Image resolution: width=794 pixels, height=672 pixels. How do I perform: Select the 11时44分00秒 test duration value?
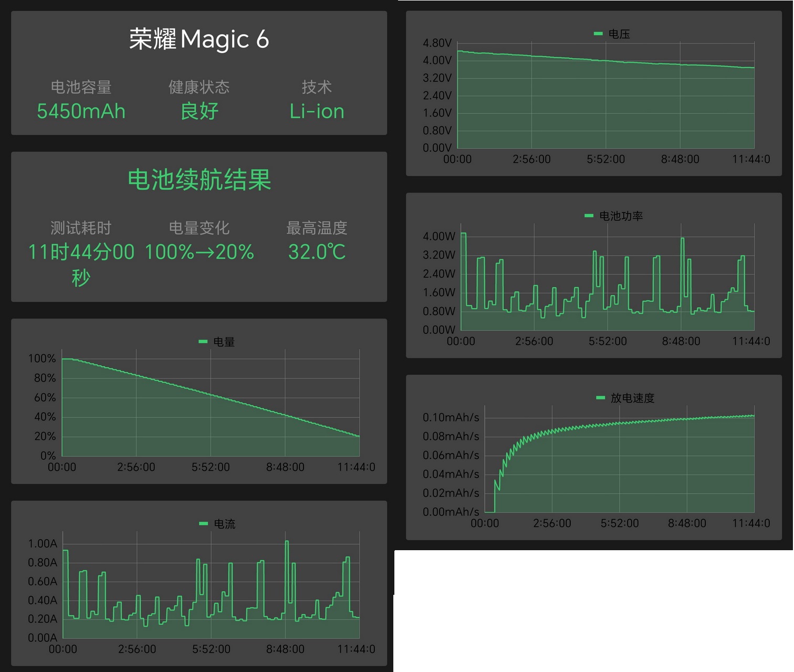click(x=81, y=265)
